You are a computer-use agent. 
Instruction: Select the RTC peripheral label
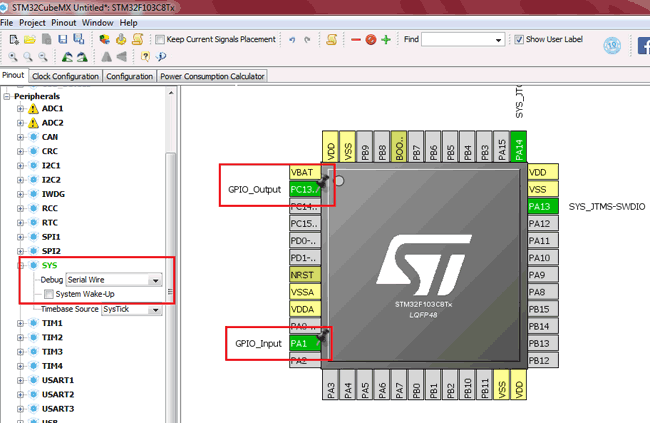click(50, 223)
